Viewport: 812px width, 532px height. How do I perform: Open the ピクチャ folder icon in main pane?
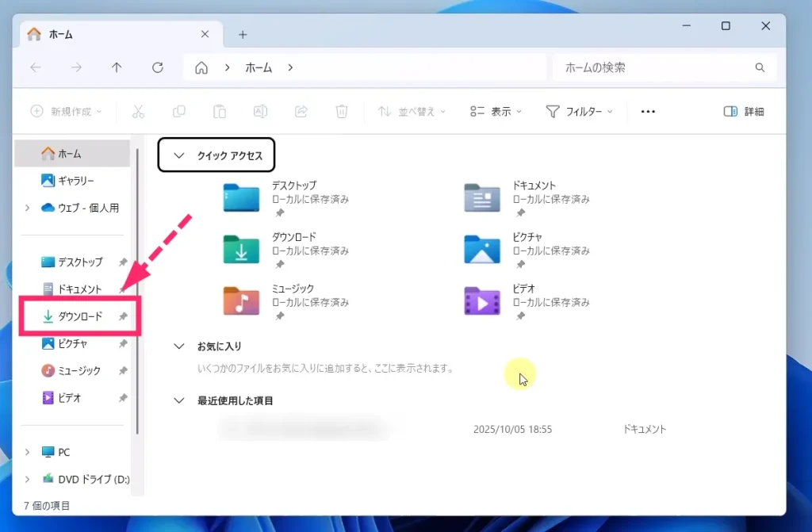click(482, 250)
